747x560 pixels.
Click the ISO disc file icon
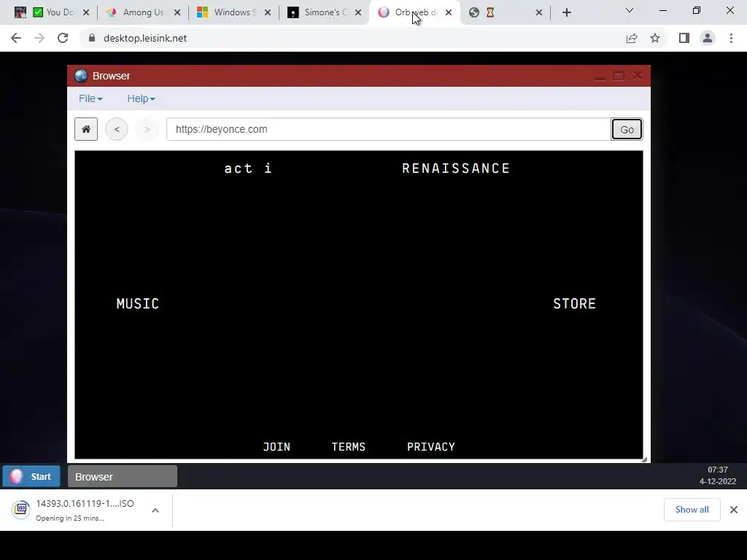coord(21,510)
